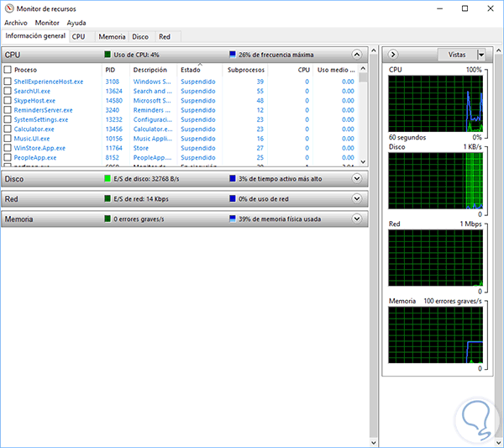Click the blue uso de red indicator square
This screenshot has height=448, width=504.
233,198
